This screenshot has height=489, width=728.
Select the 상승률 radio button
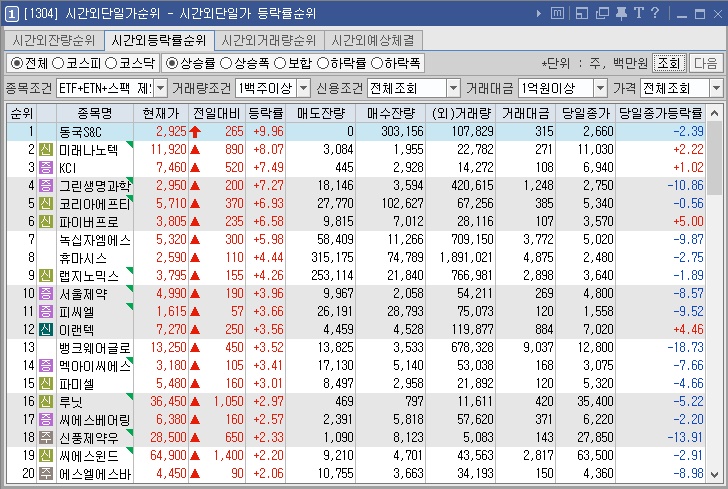[x=172, y=63]
